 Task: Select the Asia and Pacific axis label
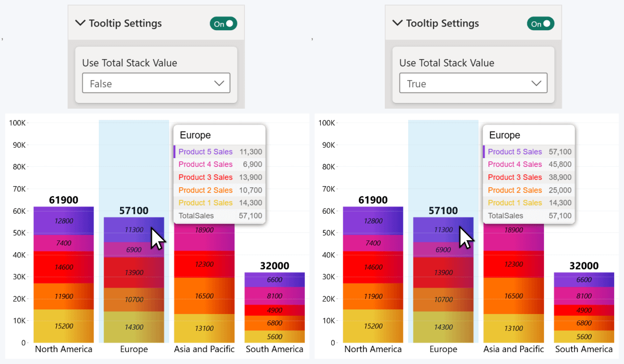204,349
